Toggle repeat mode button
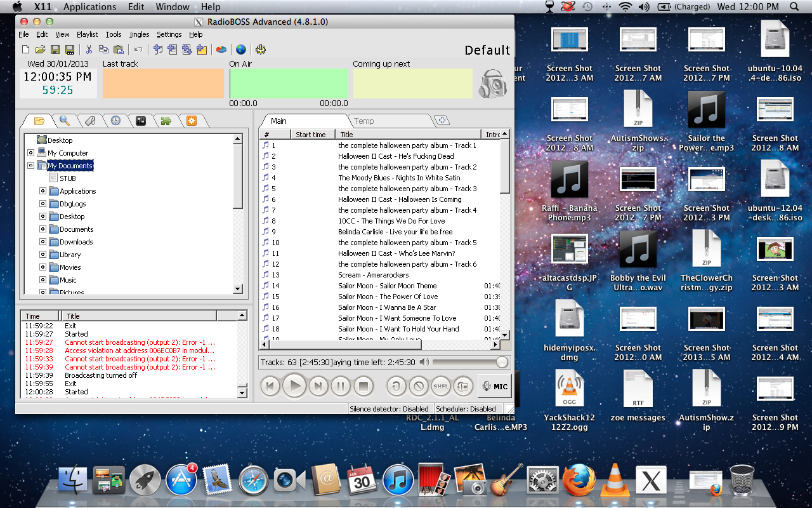This screenshot has height=508, width=812. pyautogui.click(x=396, y=385)
